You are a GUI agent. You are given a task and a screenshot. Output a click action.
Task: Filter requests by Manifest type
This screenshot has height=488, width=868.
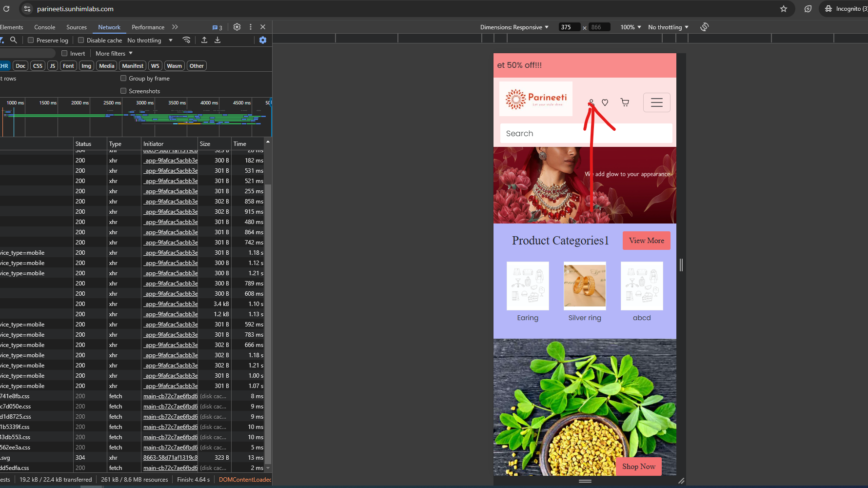133,66
